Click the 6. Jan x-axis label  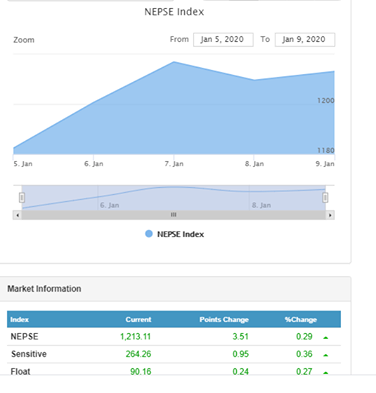94,164
